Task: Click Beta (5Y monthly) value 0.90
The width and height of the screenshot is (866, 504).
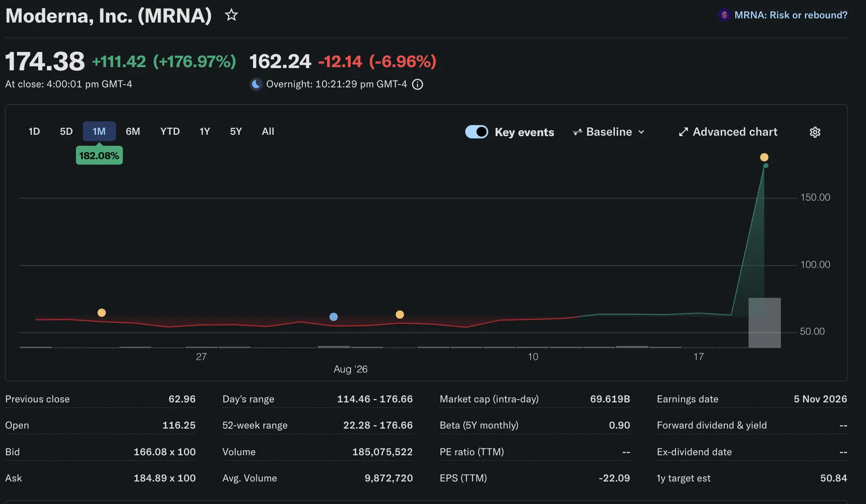Action: [619, 425]
